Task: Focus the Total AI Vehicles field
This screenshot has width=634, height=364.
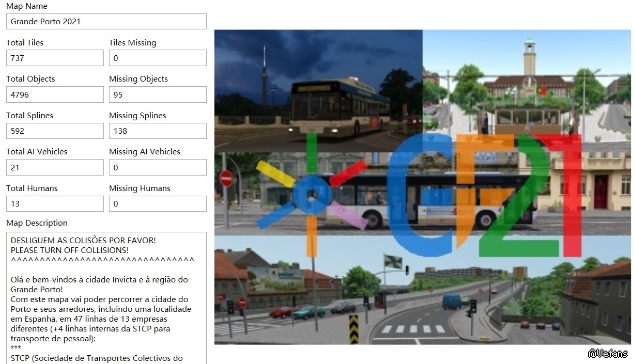Action: coord(55,167)
